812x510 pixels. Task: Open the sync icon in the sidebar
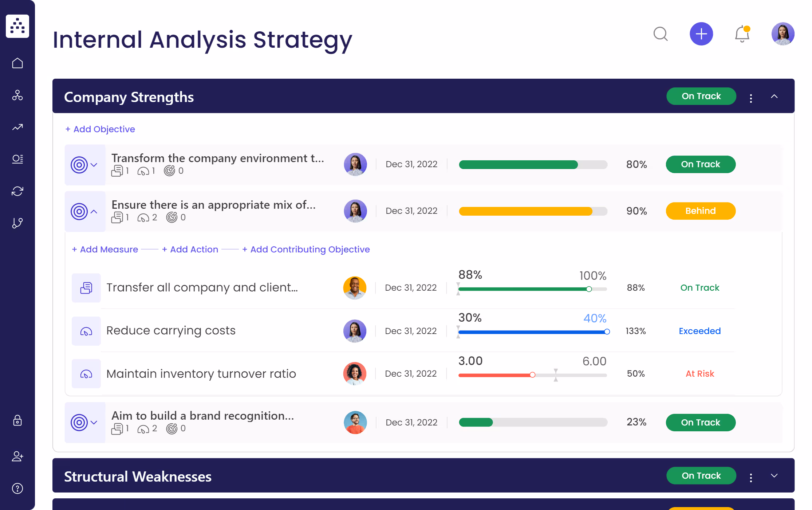pos(17,191)
